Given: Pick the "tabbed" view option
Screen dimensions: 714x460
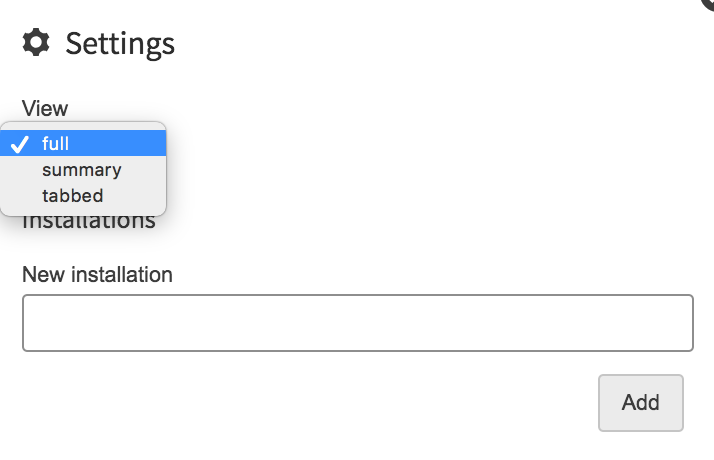Looking at the screenshot, I should [x=83, y=196].
